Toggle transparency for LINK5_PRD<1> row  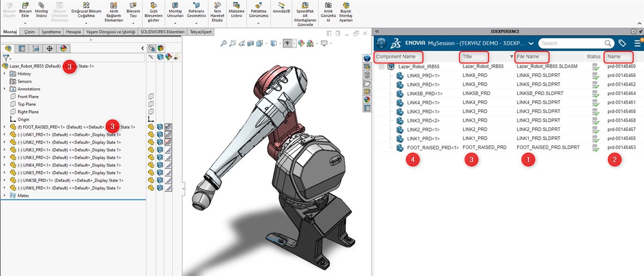click(x=169, y=173)
